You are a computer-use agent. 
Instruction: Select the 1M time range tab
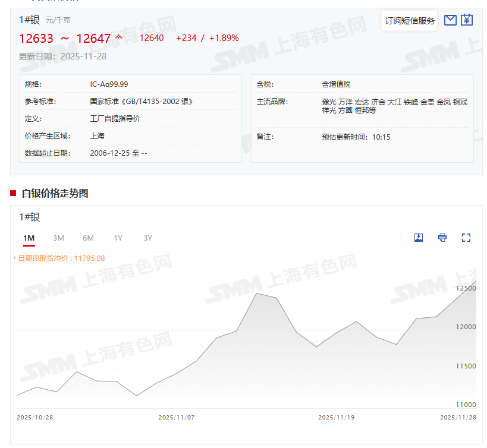29,238
